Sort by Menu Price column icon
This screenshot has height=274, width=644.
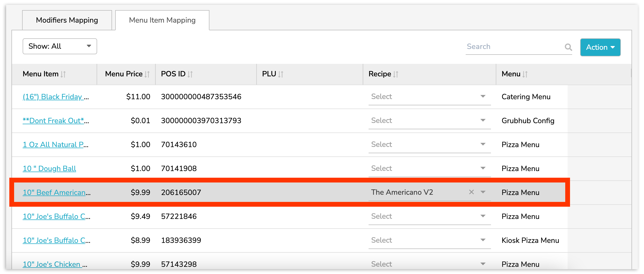pos(147,74)
